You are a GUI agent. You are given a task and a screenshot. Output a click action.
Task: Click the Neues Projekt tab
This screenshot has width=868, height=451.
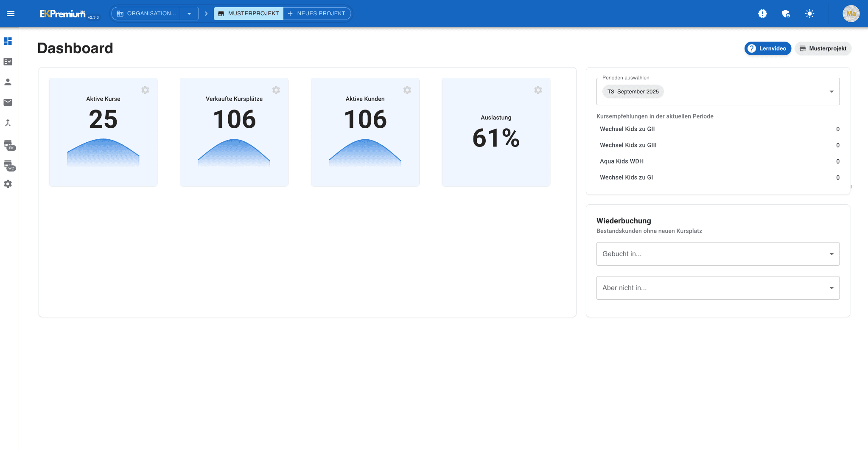[x=316, y=14]
